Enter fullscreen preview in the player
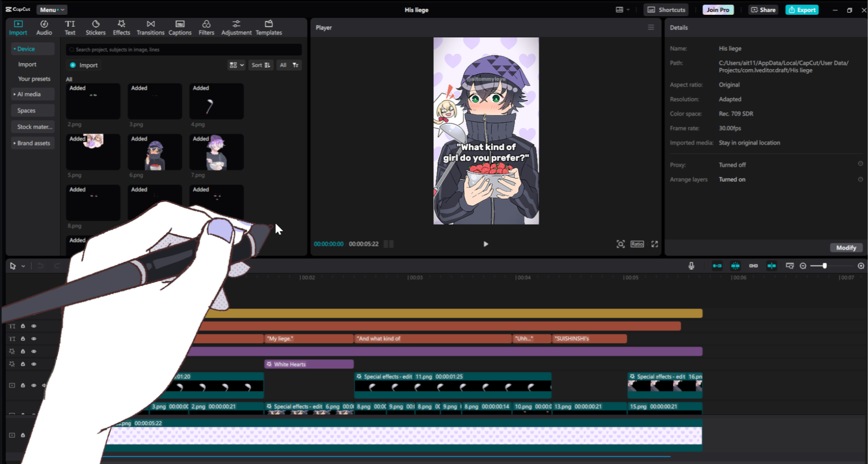This screenshot has height=464, width=868. click(x=655, y=244)
